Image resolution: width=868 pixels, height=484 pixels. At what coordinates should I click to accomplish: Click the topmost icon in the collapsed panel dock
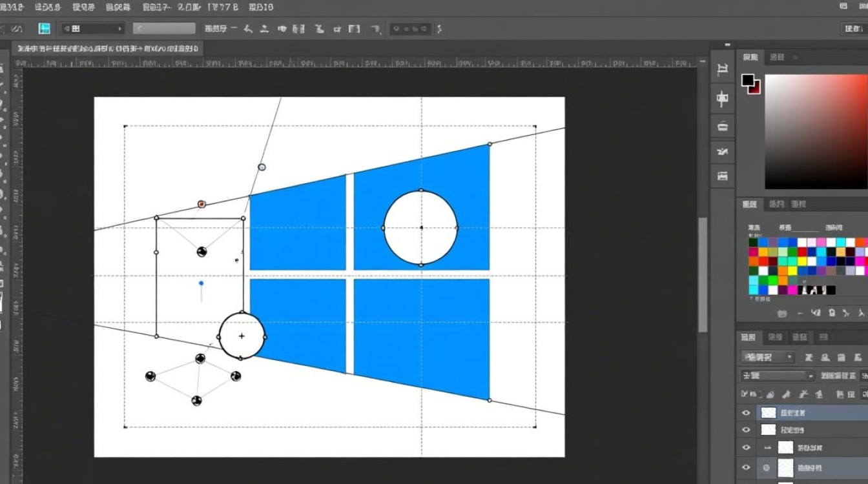tap(723, 70)
